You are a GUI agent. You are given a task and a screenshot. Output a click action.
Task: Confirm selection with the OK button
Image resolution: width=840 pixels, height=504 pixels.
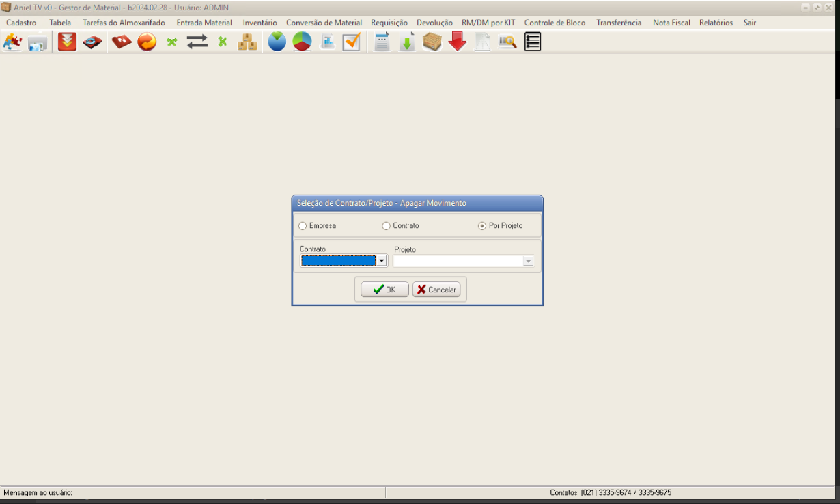coord(384,290)
